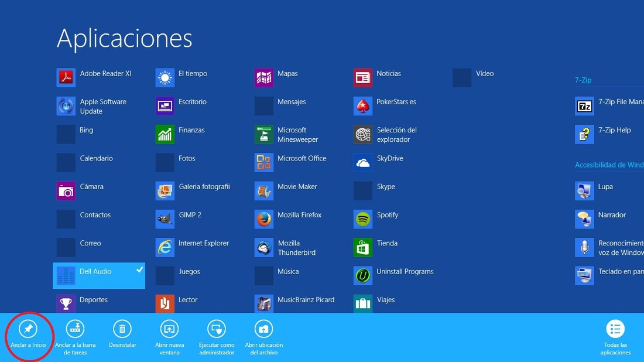Screen dimensions: 644x362
Task: Launch the Spotify icon
Action: pyautogui.click(x=362, y=219)
